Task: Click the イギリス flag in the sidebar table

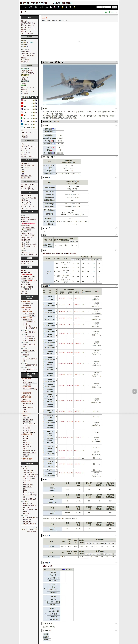Action: tap(22, 109)
